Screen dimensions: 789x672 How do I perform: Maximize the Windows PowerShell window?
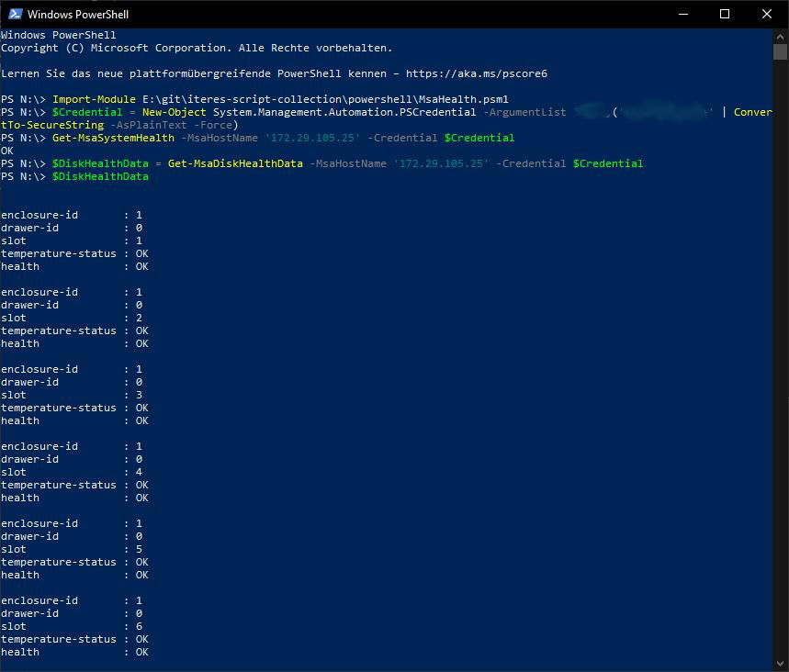click(x=725, y=14)
